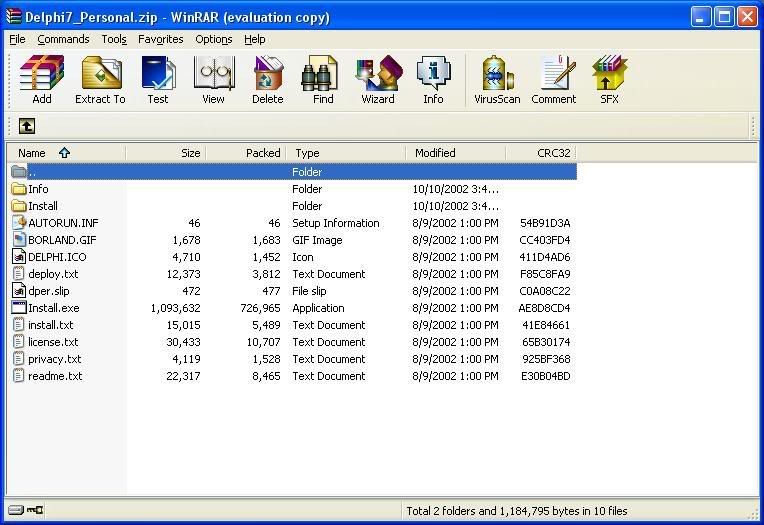Select the Install.exe file
Image resolution: width=764 pixels, height=525 pixels.
[53, 308]
